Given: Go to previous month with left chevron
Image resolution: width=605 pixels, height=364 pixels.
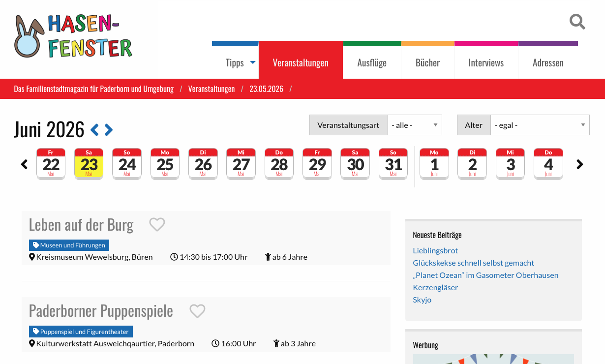Looking at the screenshot, I should pos(95,130).
